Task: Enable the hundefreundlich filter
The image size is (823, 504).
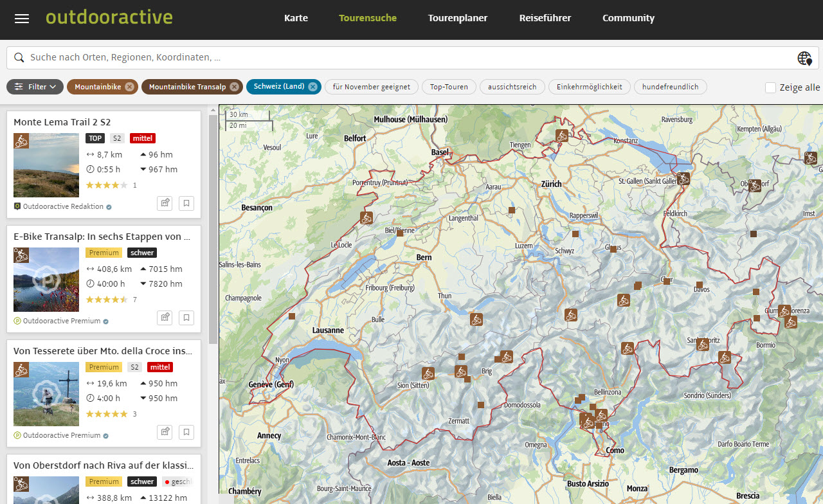Action: click(671, 87)
